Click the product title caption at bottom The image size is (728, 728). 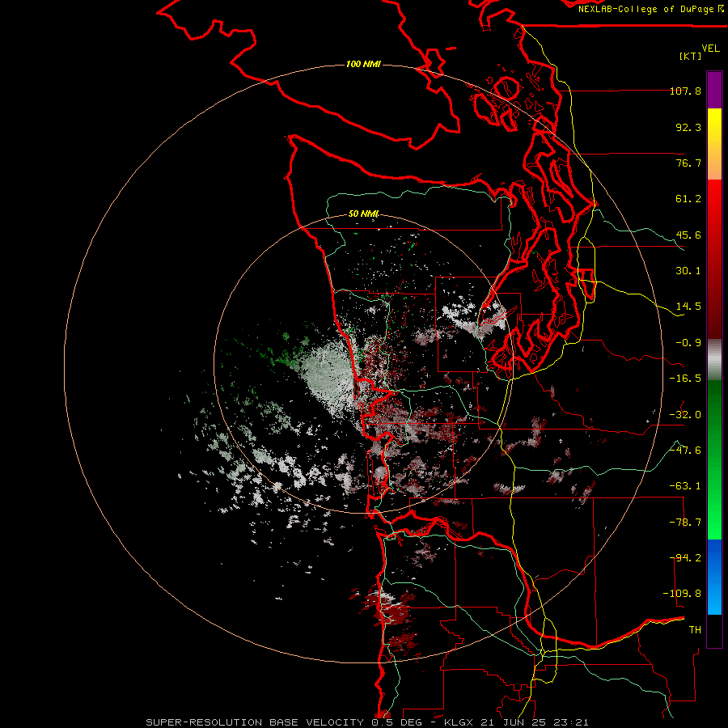[x=367, y=722]
